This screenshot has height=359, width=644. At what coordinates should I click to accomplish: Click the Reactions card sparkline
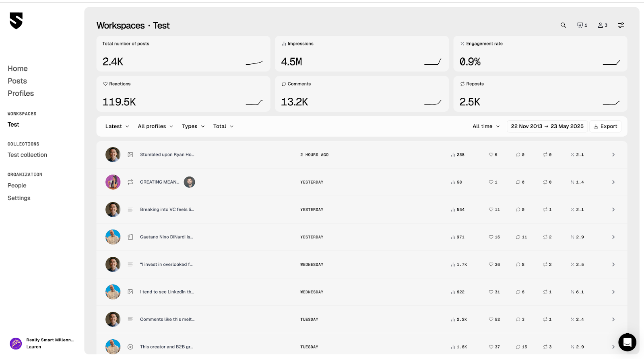pyautogui.click(x=254, y=103)
